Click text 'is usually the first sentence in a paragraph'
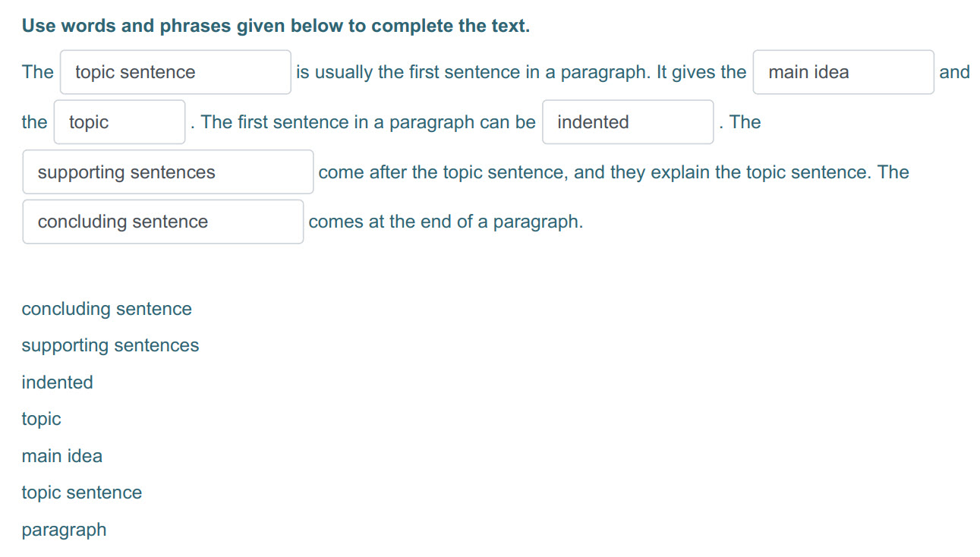Viewport: 980px width, 557px height. [x=471, y=72]
